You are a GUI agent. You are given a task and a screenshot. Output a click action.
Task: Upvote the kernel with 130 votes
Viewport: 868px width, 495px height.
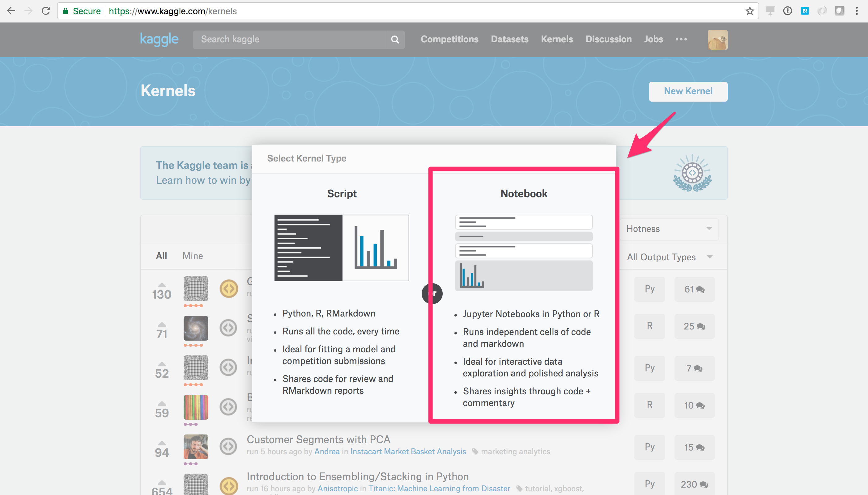(x=162, y=285)
